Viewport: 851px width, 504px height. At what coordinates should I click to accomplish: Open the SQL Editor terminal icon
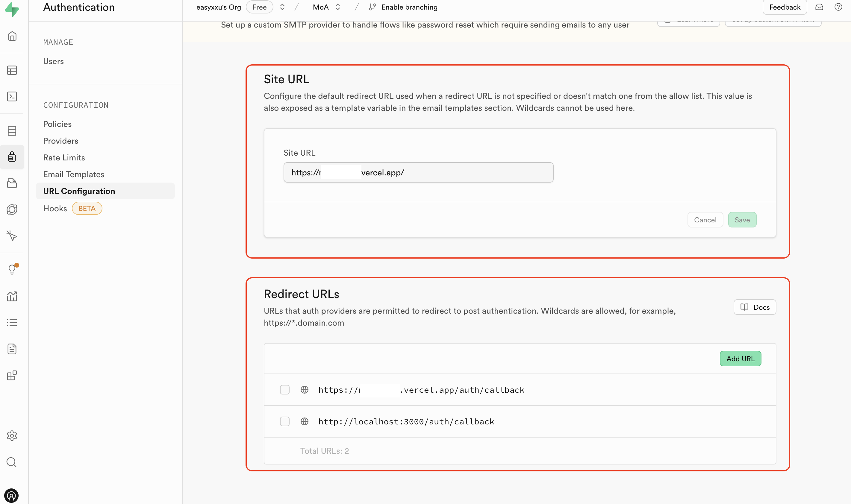tap(12, 96)
